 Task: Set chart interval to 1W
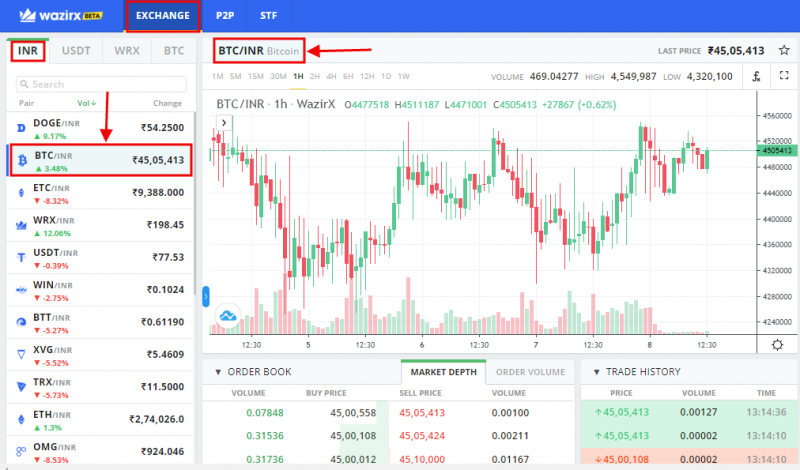pos(404,77)
